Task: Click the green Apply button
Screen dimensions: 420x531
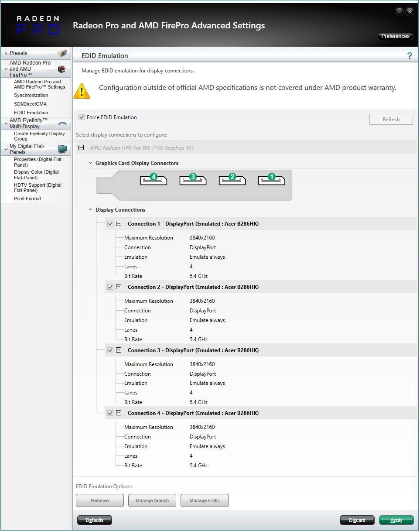Action: [x=396, y=521]
